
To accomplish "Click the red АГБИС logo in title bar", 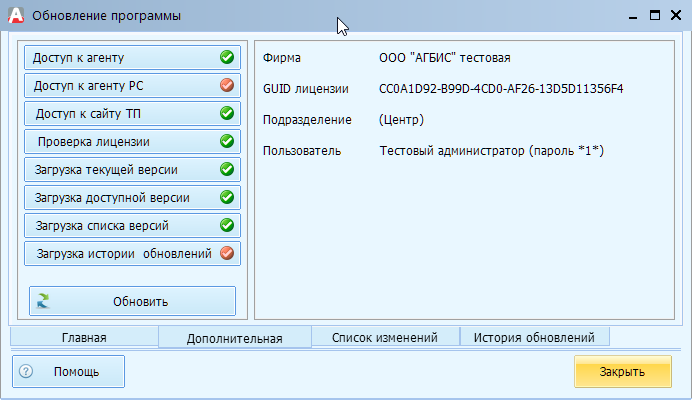I will point(16,15).
